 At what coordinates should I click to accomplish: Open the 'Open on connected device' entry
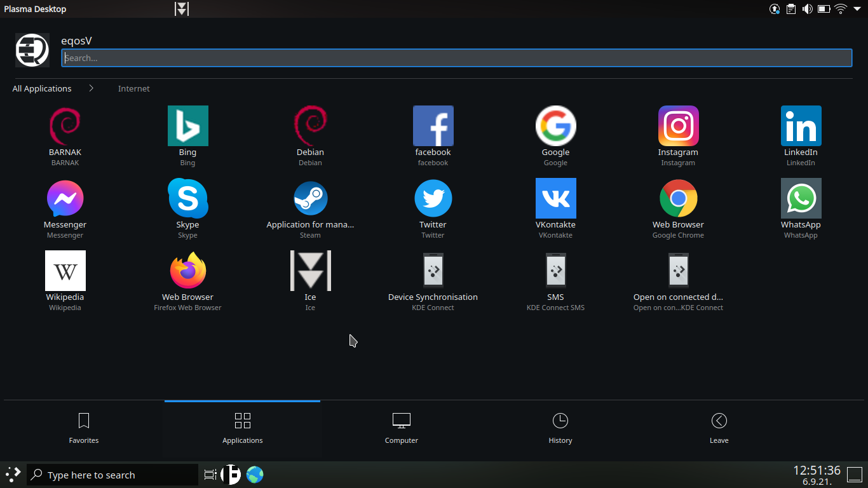pos(678,281)
